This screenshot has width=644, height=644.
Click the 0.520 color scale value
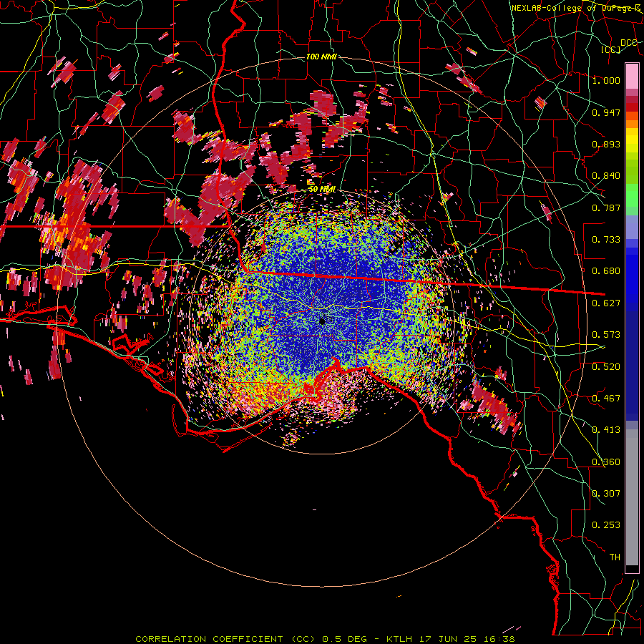606,366
